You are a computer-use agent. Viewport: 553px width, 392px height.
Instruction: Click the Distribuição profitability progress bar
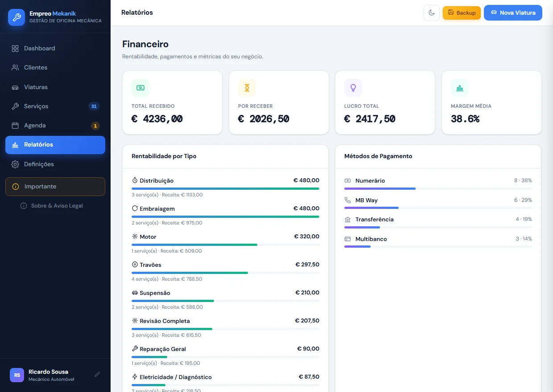(225, 189)
